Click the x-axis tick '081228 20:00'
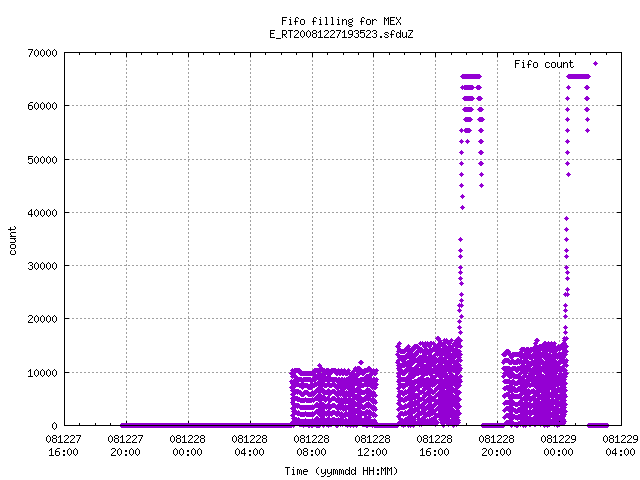This screenshot has height=480, width=640. point(497,446)
